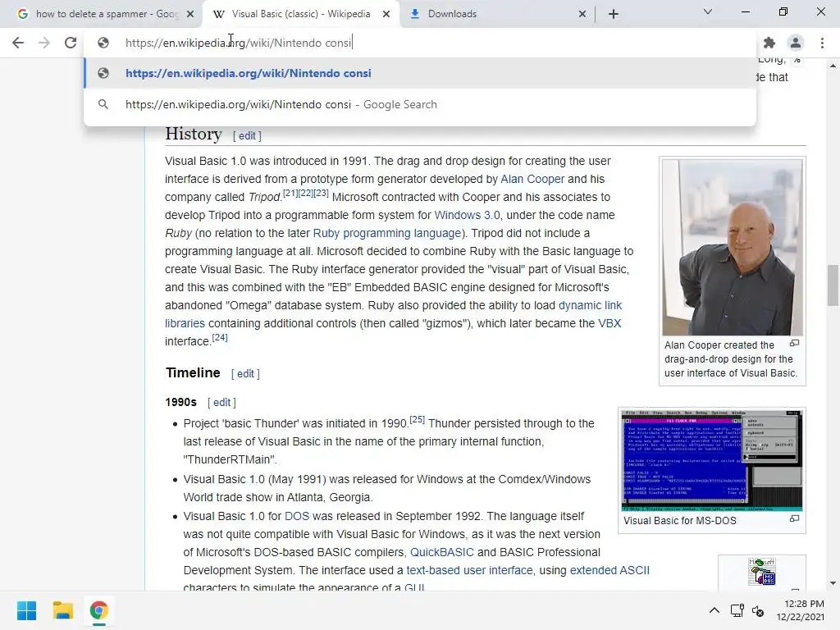Click the magnifier icon in search suggestion
This screenshot has height=630, width=840.
103,104
